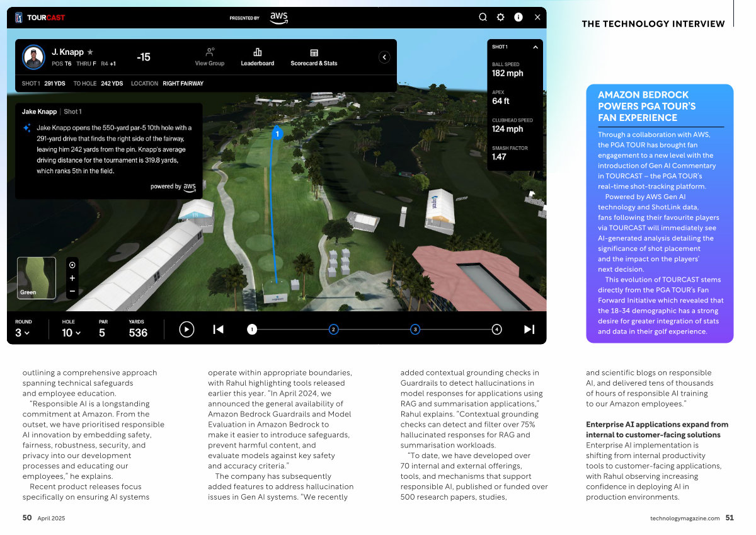
Task: Zoom in on course map
Action: tap(72, 278)
